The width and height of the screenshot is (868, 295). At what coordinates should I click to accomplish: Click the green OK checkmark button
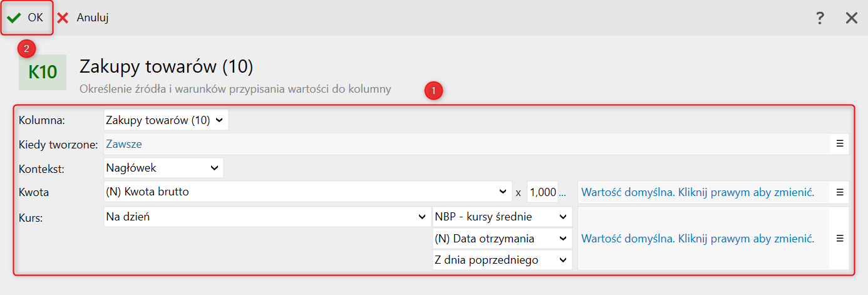coord(26,18)
